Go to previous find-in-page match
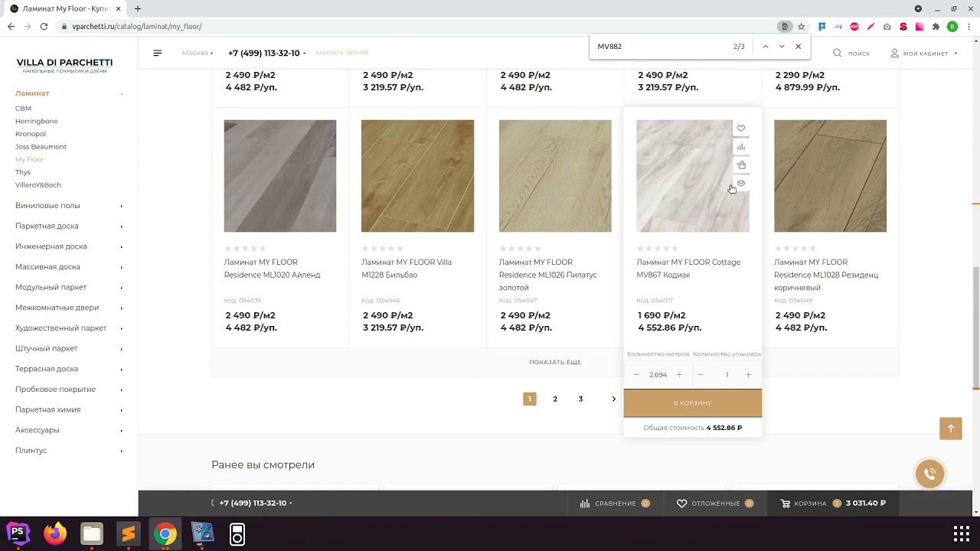The height and width of the screenshot is (551, 980). pos(765,47)
